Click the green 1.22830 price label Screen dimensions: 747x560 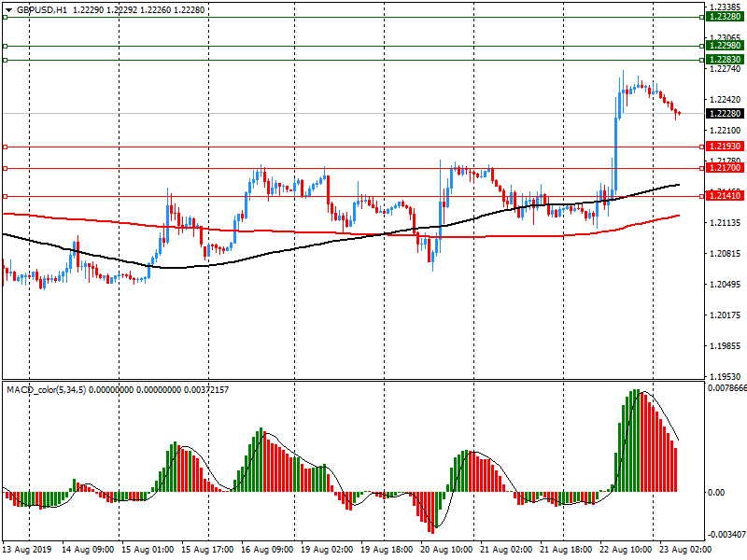pos(726,60)
